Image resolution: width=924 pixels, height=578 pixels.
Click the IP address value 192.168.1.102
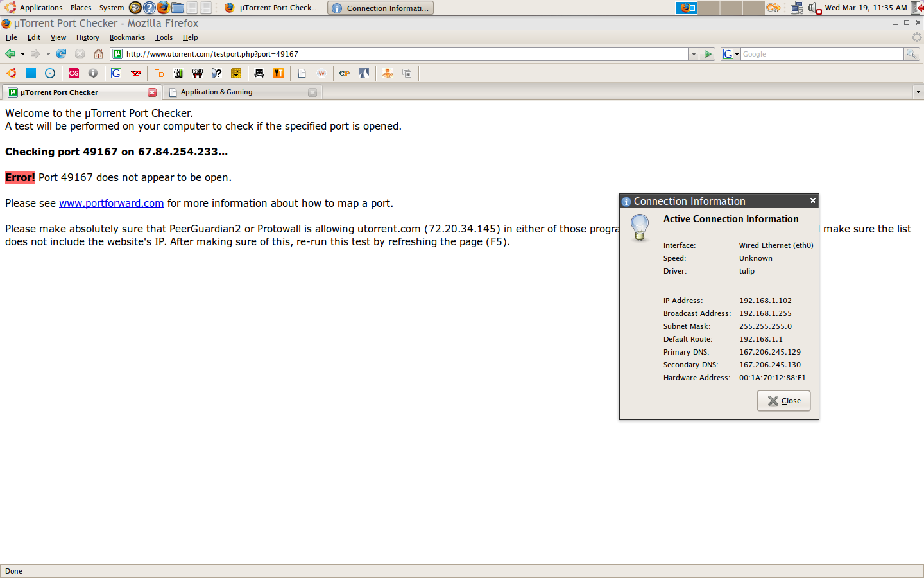click(x=766, y=301)
